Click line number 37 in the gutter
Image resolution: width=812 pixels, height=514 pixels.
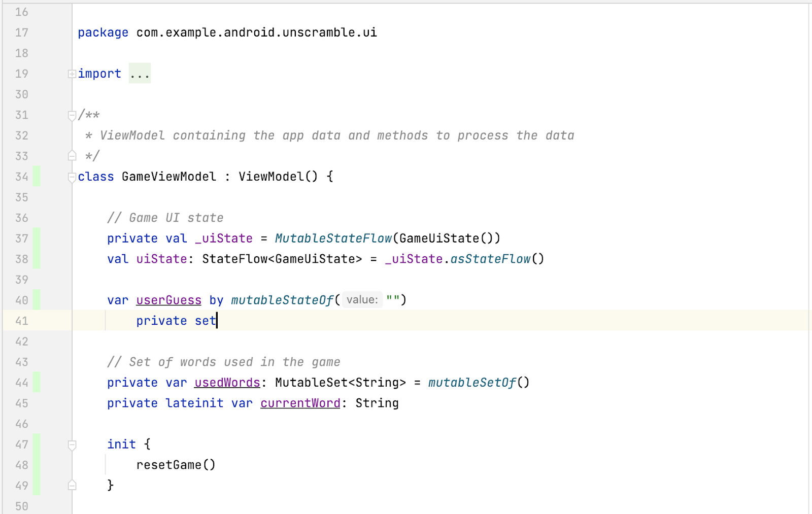(x=22, y=238)
